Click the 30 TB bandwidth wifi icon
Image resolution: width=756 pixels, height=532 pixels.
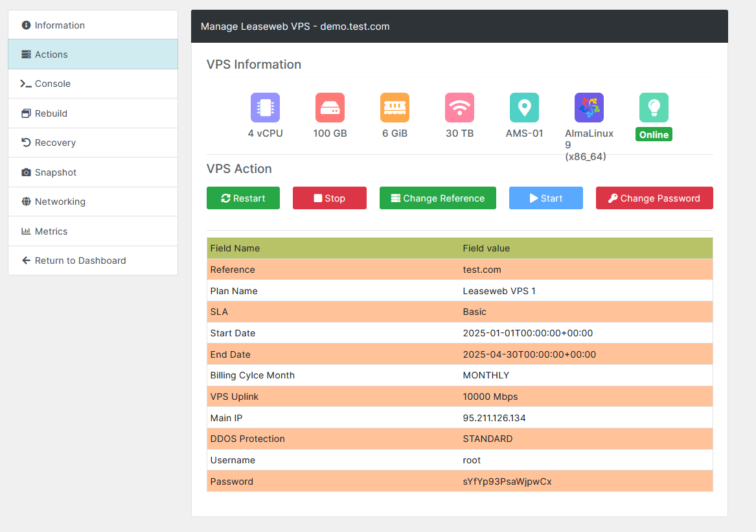click(459, 108)
